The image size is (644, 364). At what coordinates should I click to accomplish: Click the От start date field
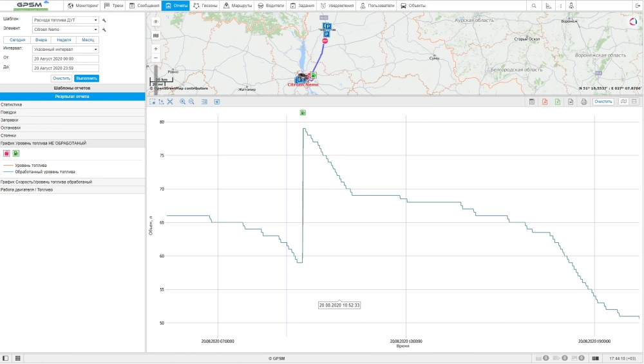click(x=65, y=59)
